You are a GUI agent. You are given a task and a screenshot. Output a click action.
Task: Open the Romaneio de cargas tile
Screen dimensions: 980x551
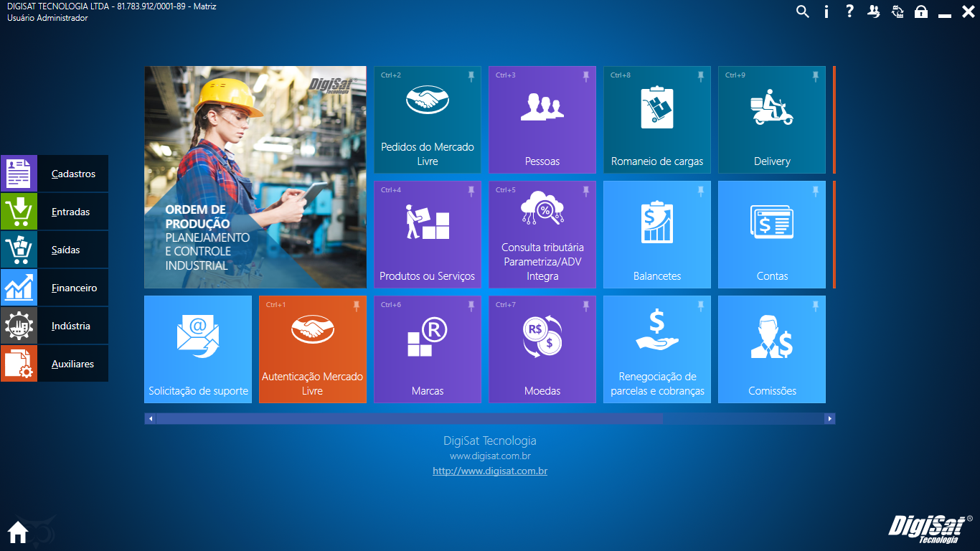(657, 120)
